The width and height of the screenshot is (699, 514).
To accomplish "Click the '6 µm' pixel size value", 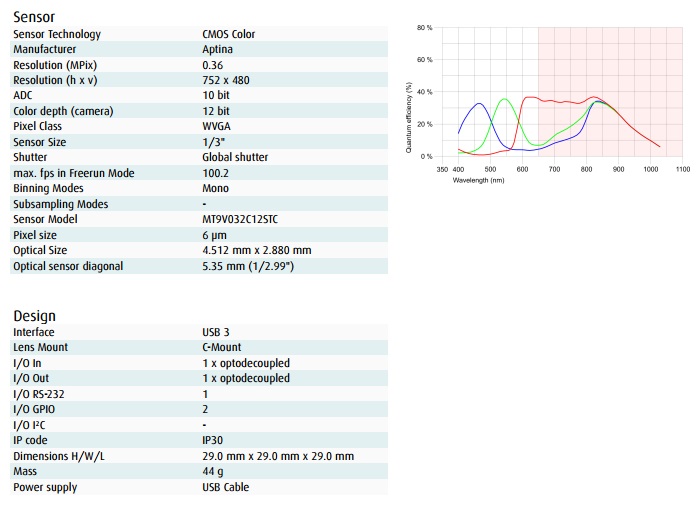I will tap(214, 235).
